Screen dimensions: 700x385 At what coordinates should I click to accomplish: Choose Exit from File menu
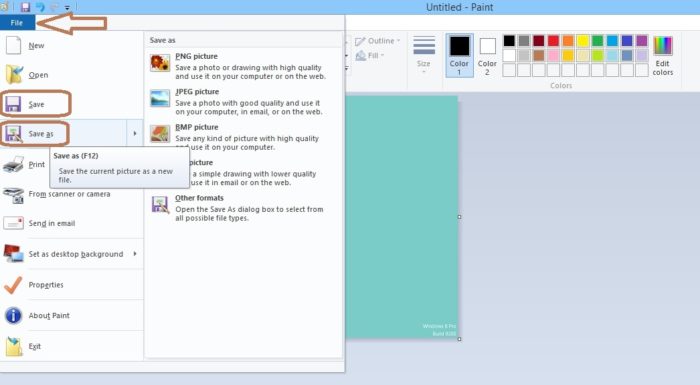click(x=71, y=346)
